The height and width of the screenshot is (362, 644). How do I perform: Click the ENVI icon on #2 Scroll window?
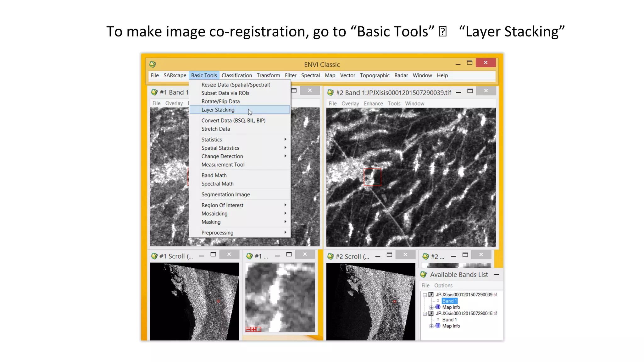(330, 256)
